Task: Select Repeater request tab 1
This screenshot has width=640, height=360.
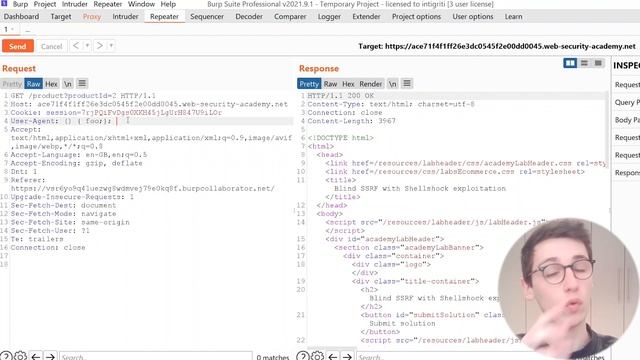Action: 9,29
